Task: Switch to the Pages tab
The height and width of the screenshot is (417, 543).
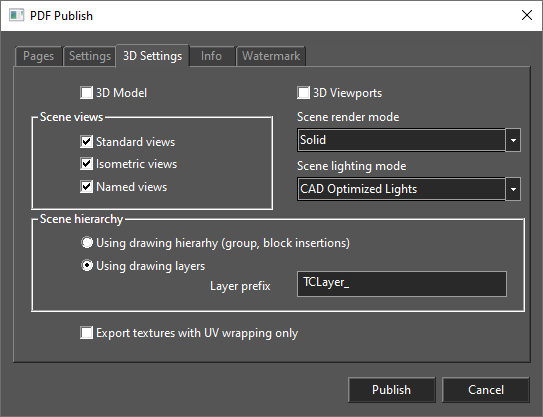Action: click(x=38, y=56)
